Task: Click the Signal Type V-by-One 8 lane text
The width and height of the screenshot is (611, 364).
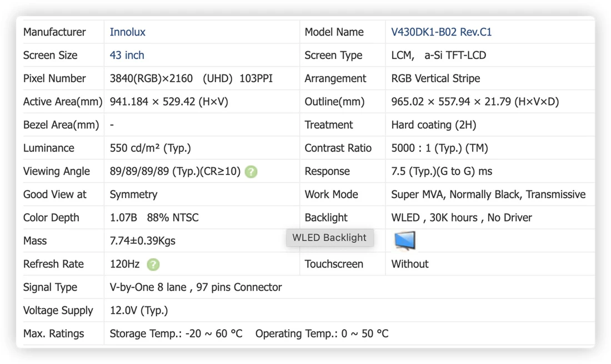Action: point(148,287)
